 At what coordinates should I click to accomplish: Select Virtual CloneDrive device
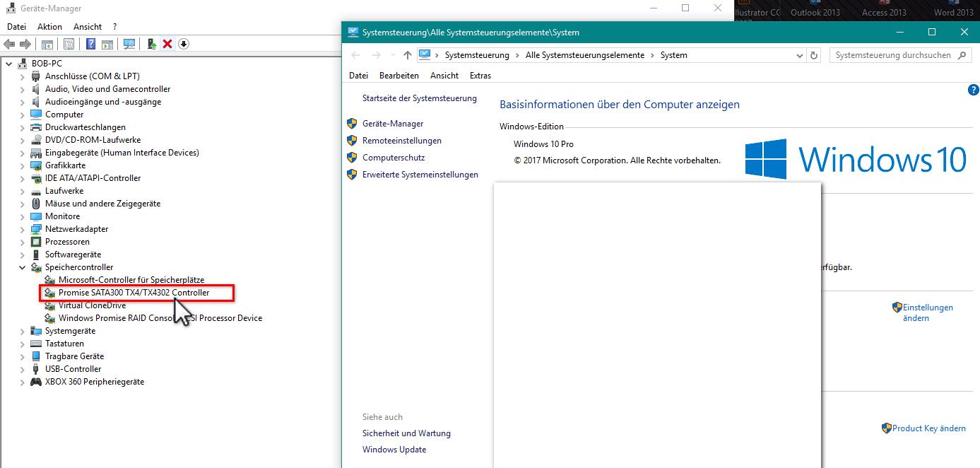pos(92,305)
